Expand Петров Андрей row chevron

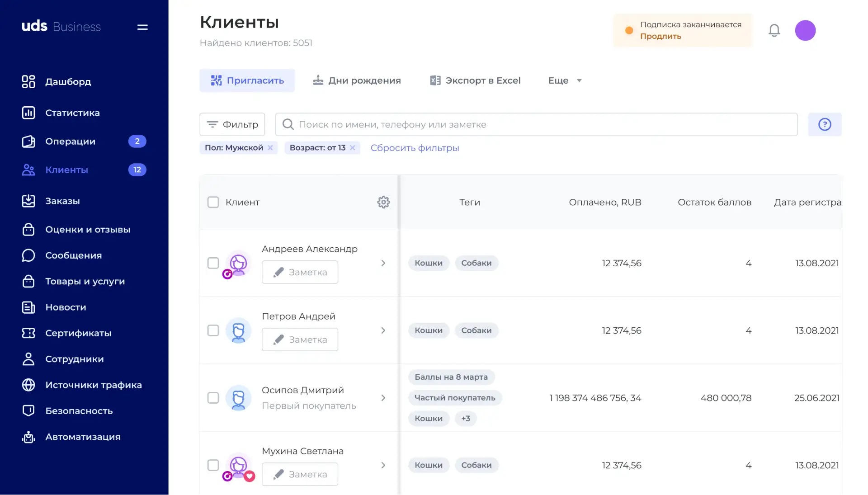[x=383, y=330]
